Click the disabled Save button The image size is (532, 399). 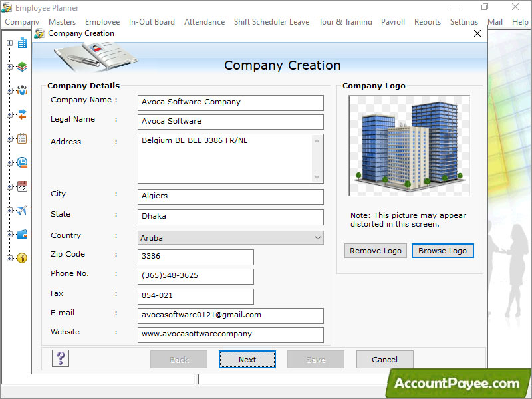pyautogui.click(x=315, y=359)
